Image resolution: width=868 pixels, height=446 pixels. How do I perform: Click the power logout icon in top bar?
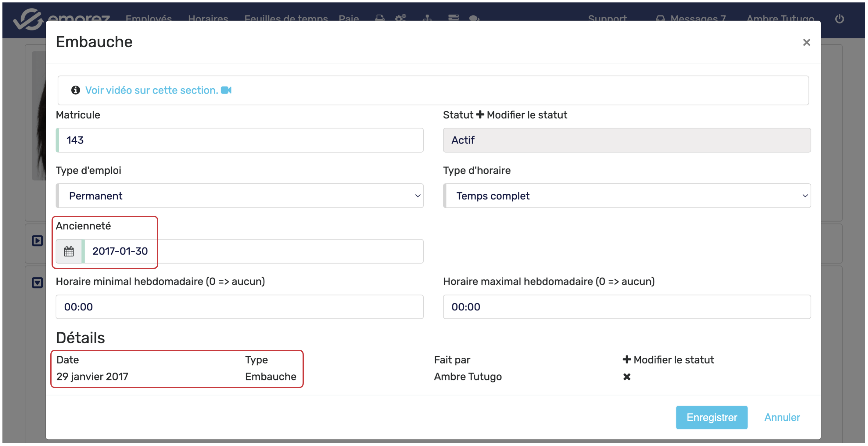(839, 19)
